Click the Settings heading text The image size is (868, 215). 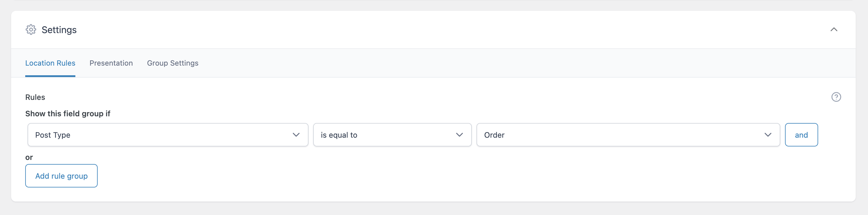[59, 30]
